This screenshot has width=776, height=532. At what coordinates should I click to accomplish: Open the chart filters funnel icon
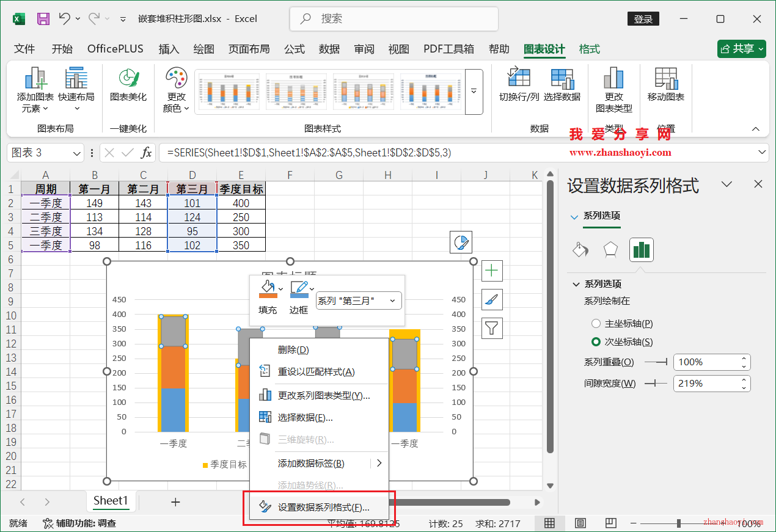492,328
